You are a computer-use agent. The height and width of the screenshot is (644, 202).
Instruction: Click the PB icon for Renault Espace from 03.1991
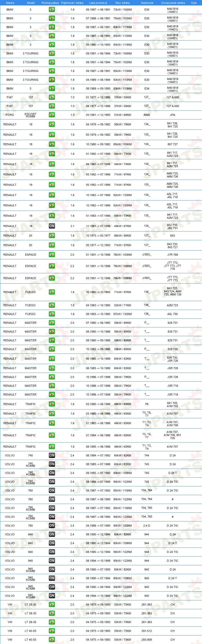click(x=52, y=278)
